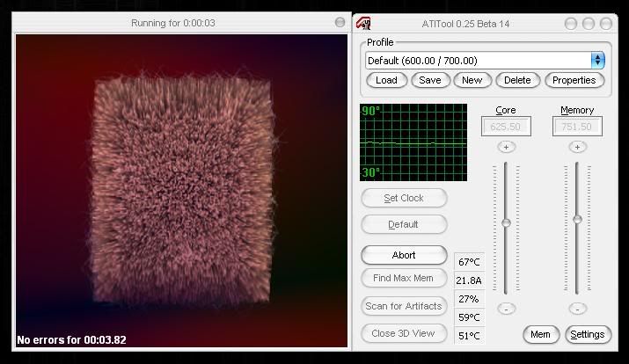Click the middle ATITool window button
This screenshot has height=364, width=629.
[589, 24]
